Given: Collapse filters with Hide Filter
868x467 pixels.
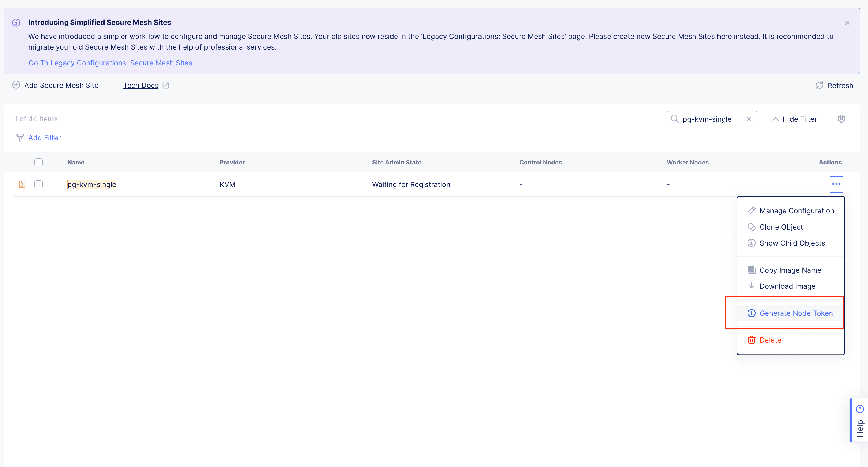Looking at the screenshot, I should [x=794, y=119].
